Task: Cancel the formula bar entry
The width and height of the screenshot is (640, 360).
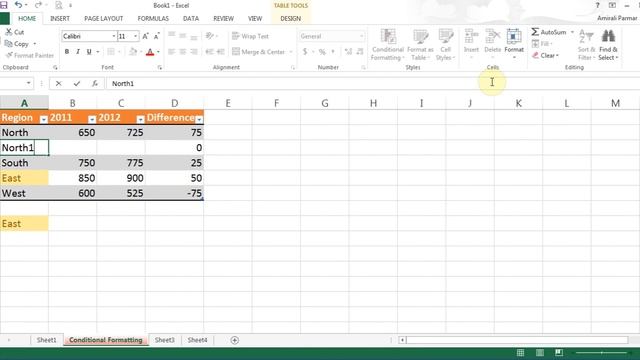Action: pos(58,83)
